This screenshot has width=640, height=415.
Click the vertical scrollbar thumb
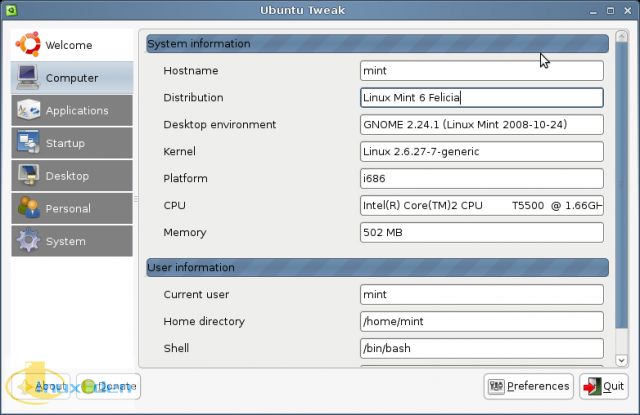(622, 186)
